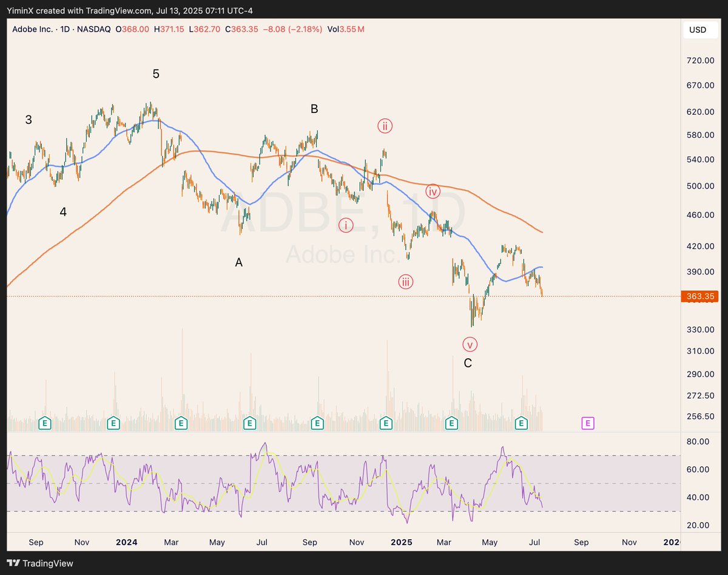Click the wave label 5
The height and width of the screenshot is (575, 728).
(156, 74)
